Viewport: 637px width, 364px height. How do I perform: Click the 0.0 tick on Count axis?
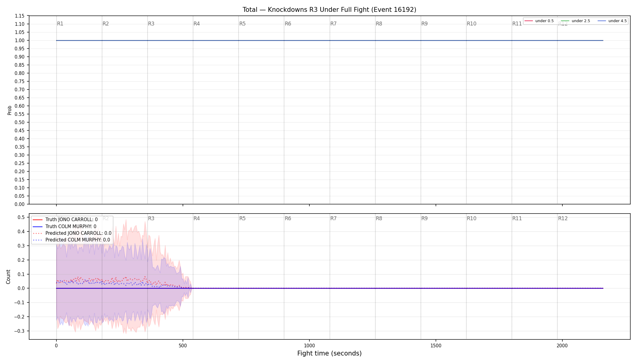(x=21, y=288)
